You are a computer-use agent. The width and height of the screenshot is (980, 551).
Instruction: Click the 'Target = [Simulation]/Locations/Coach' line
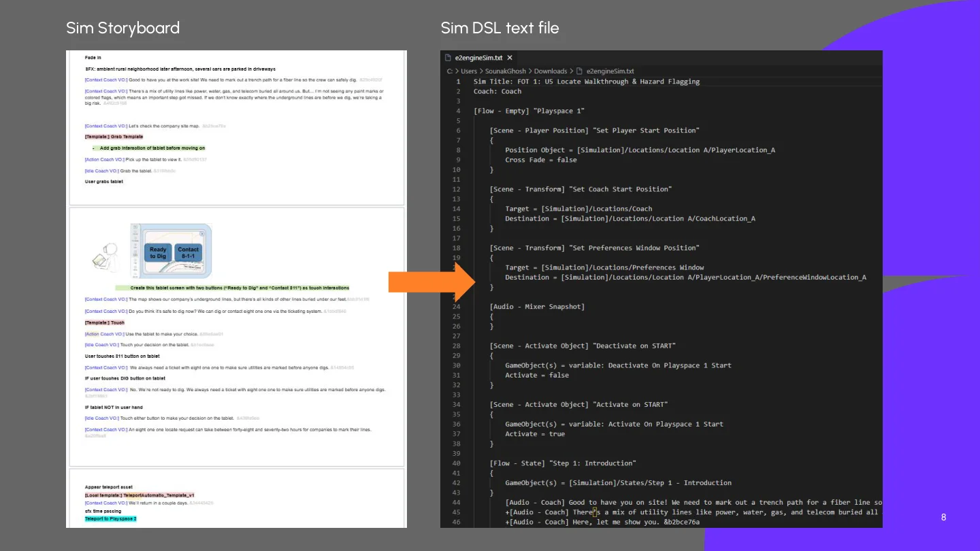coord(578,209)
